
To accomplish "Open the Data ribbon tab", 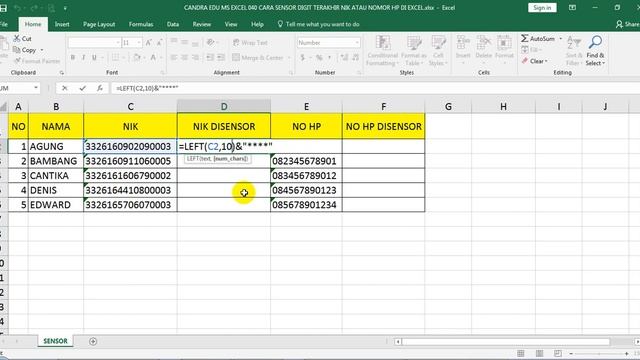I will click(x=173, y=24).
